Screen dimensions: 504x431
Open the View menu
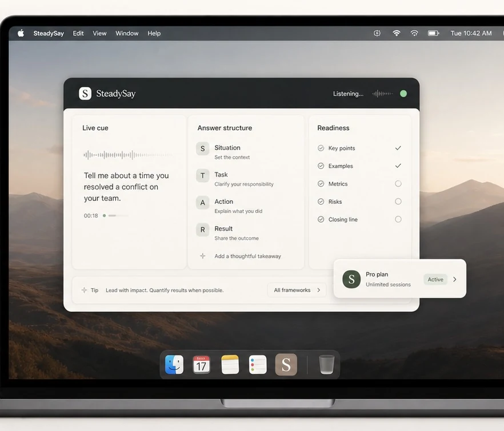(x=99, y=34)
